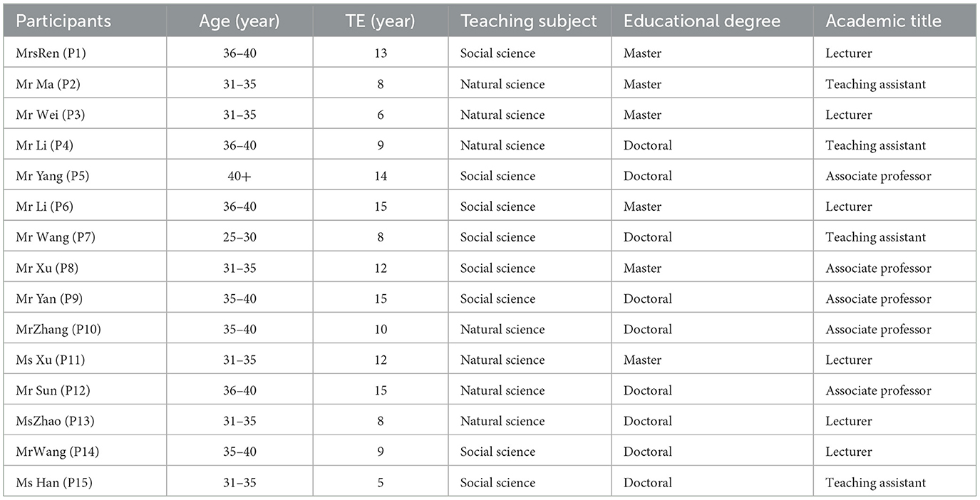The height and width of the screenshot is (500, 980).
Task: Click the Mr Yang (P5) name cell
Action: coord(51,176)
